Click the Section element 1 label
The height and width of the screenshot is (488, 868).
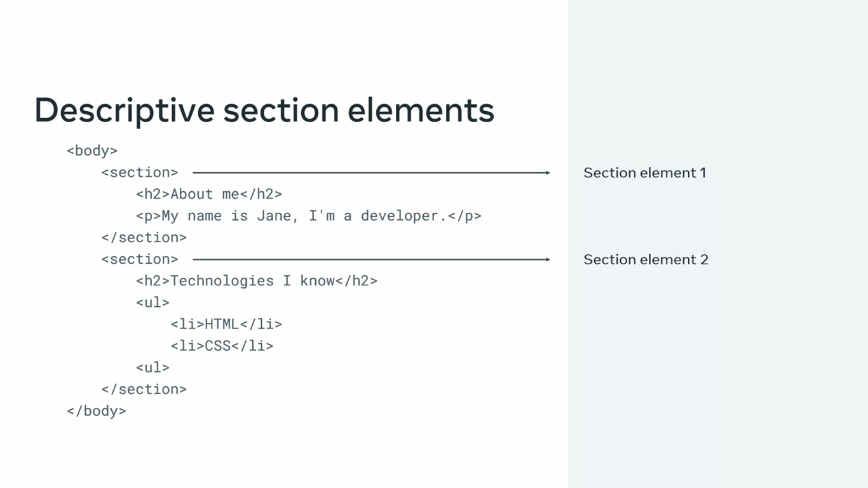tap(644, 173)
